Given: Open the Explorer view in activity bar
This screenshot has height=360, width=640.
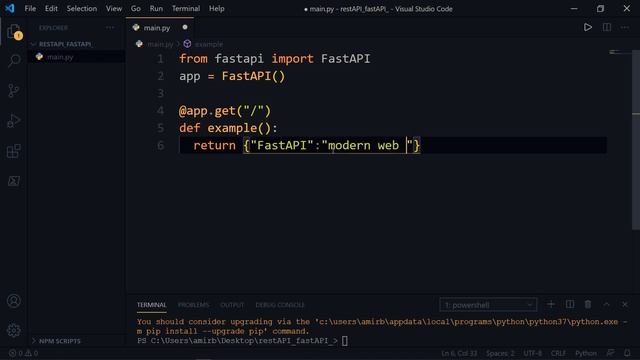Looking at the screenshot, I should click(x=14, y=31).
